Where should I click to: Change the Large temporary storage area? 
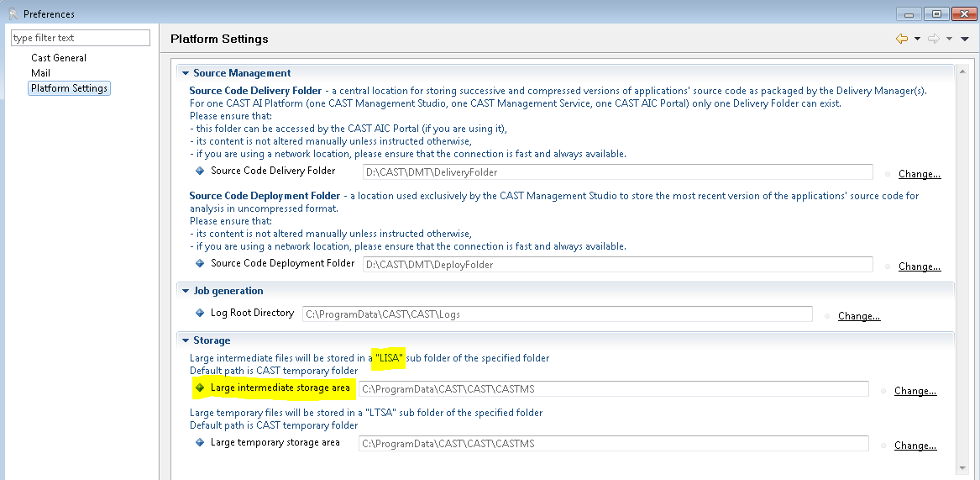(x=915, y=446)
